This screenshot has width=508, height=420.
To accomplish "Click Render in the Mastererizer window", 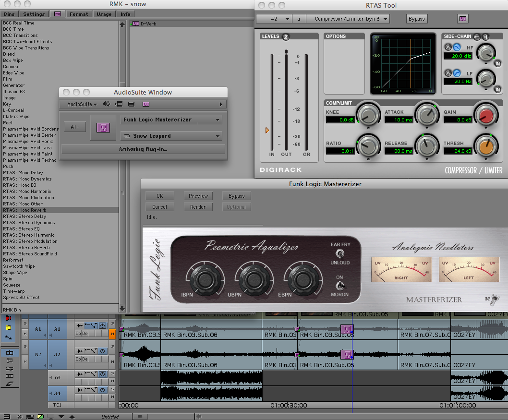I will 198,207.
